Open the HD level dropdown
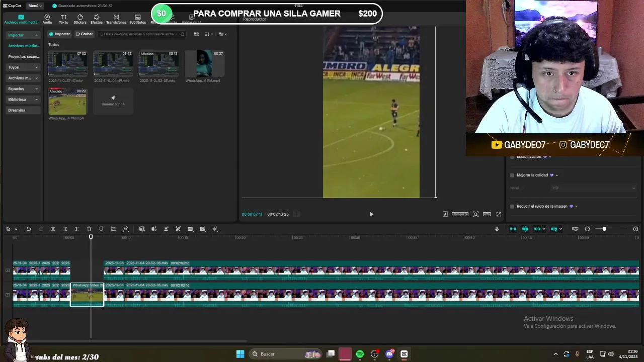644x362 pixels. [x=594, y=188]
